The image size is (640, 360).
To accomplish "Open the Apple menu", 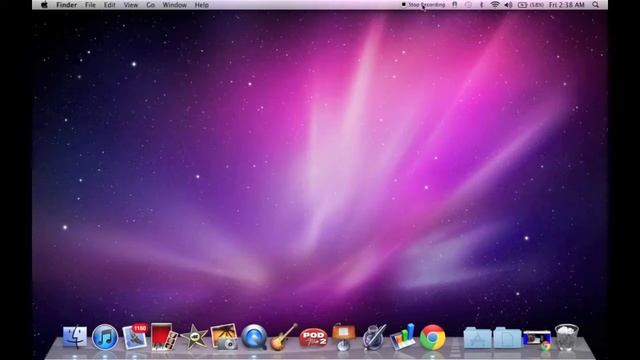I will [44, 5].
